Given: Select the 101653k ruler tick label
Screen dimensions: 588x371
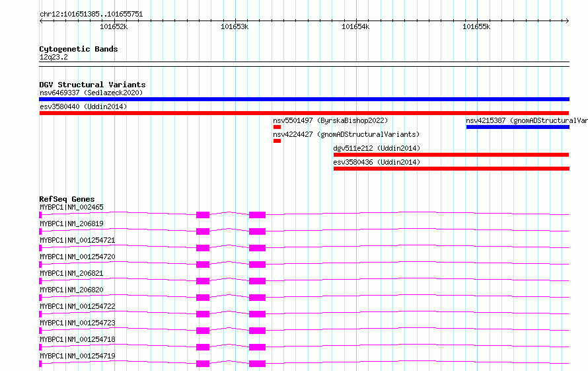Looking at the screenshot, I should [x=235, y=26].
